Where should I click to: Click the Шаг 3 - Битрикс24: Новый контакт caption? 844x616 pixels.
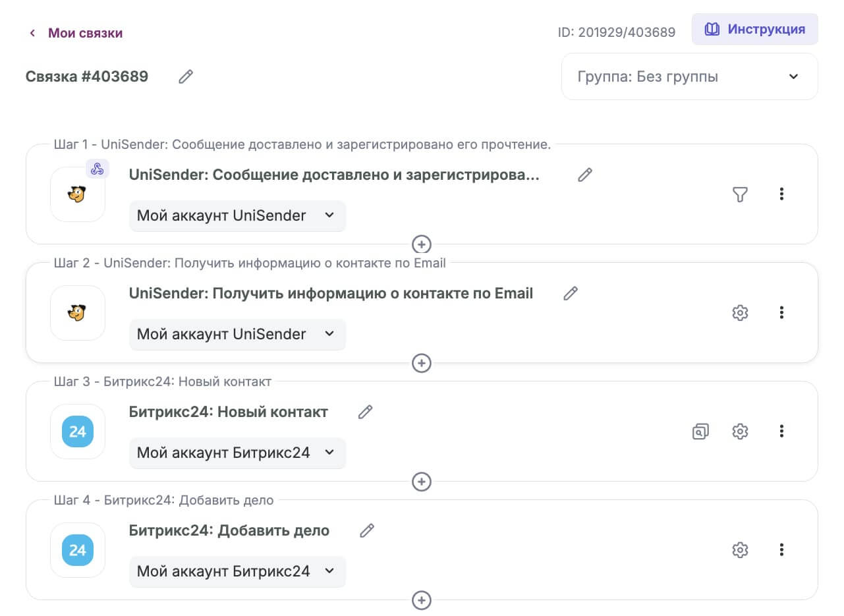point(163,381)
